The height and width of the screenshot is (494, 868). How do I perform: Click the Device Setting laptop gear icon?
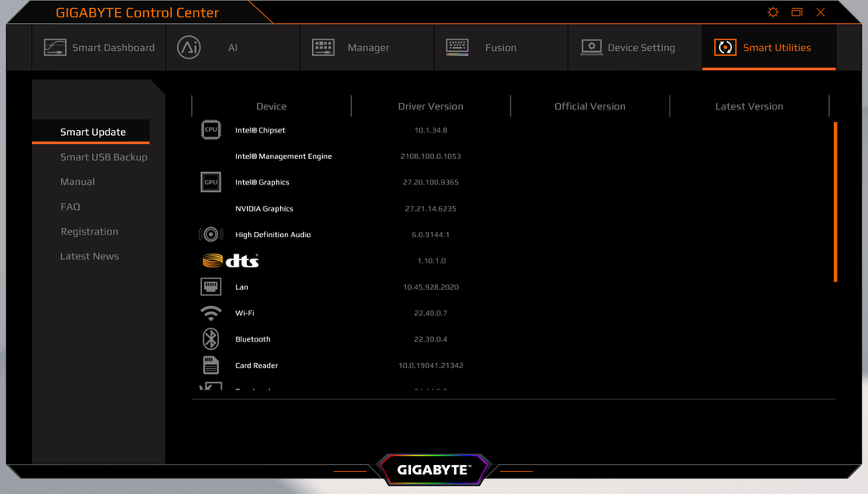[x=591, y=48]
